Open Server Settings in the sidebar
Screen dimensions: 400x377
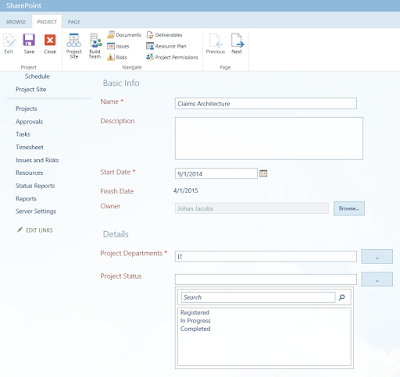[36, 211]
